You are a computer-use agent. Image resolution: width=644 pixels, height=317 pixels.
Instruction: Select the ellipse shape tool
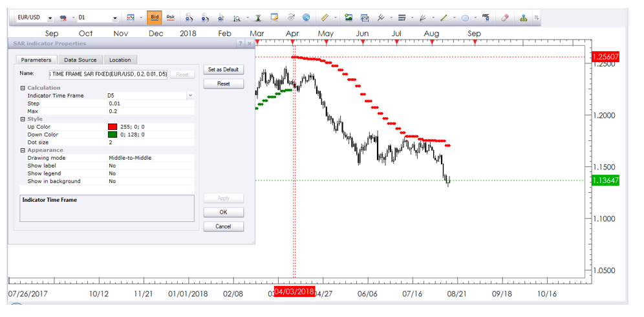tap(466, 18)
